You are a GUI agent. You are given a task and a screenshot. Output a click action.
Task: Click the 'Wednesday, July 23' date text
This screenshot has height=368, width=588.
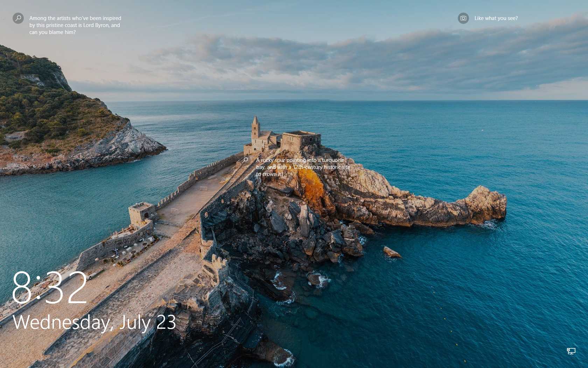click(94, 322)
